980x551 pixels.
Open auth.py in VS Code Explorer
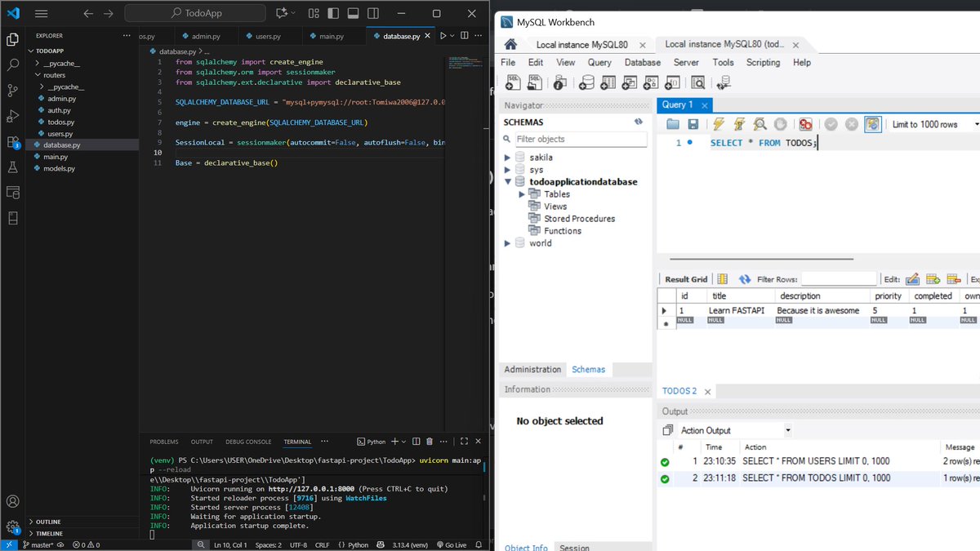point(59,110)
